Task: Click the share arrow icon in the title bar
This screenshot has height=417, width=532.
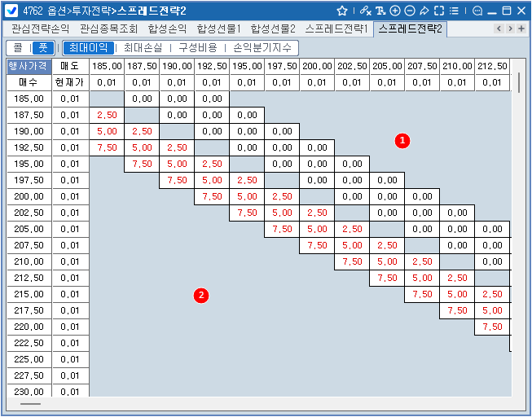Action: [424, 11]
